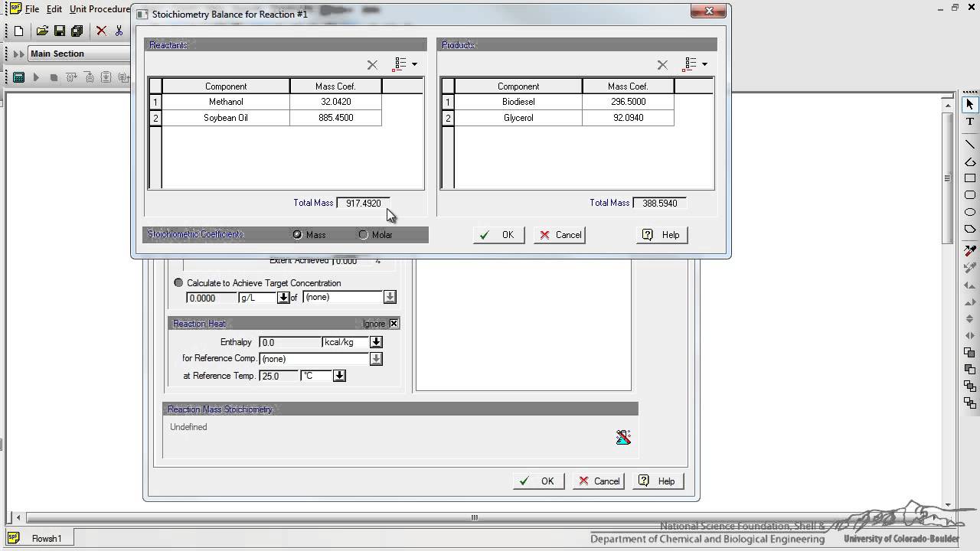Toggle the Reaction Heat Ignore checkbox
The image size is (980, 551).
coord(394,324)
